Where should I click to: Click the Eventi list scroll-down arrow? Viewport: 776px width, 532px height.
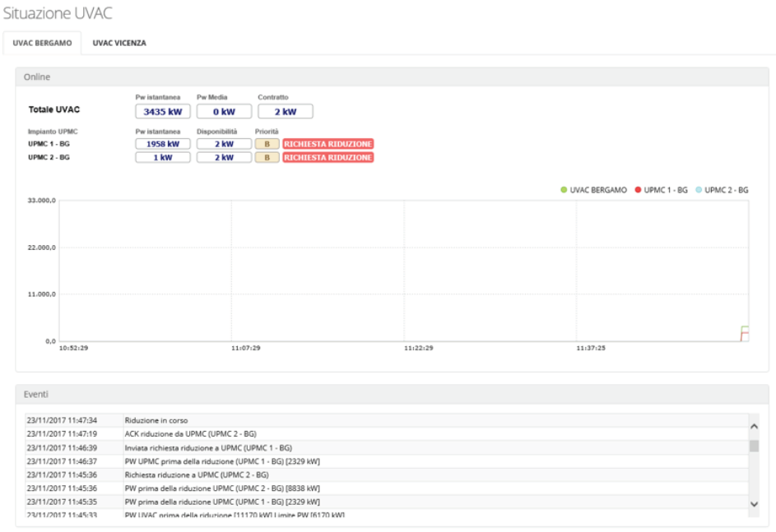tap(754, 502)
